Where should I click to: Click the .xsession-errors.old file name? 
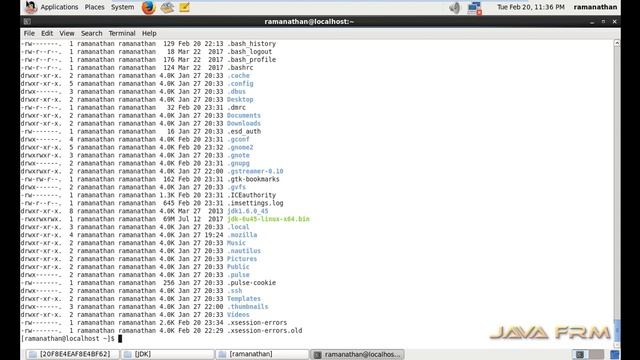point(264,331)
